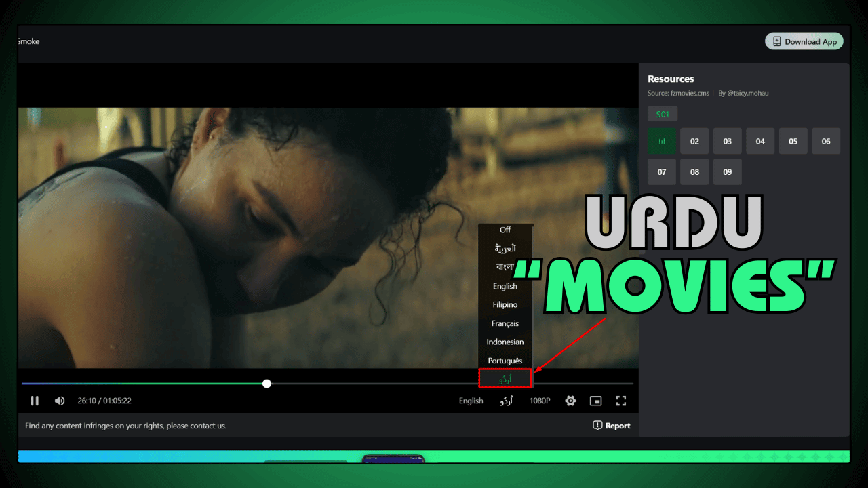Click the content infringement notice text

coord(126,426)
